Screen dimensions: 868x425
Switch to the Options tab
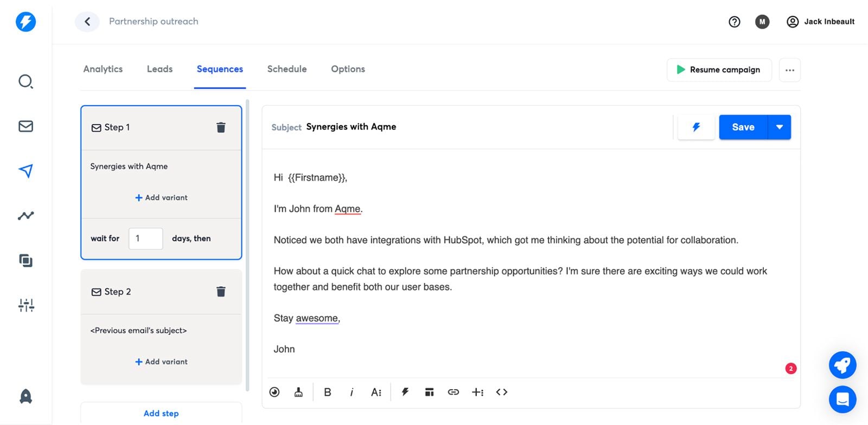348,69
